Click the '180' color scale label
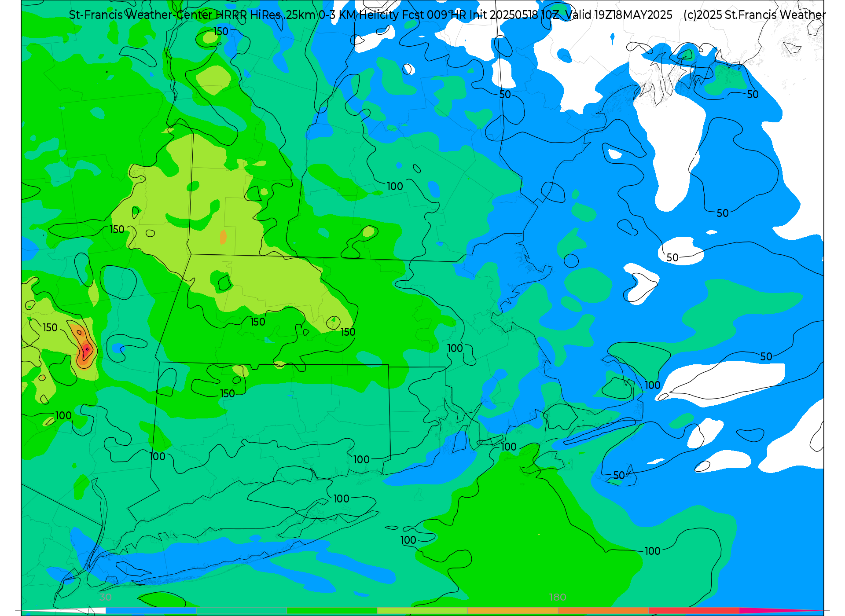This screenshot has width=845, height=616. click(558, 597)
